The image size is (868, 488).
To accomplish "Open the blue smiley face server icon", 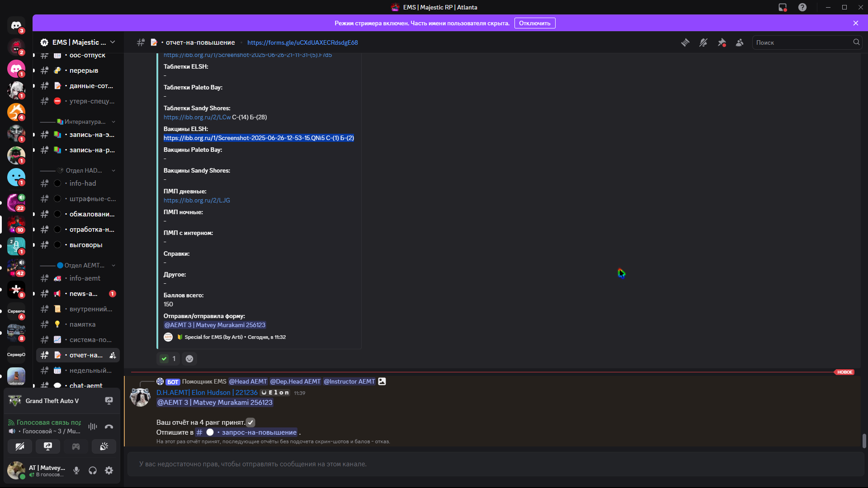I will coord(16,177).
